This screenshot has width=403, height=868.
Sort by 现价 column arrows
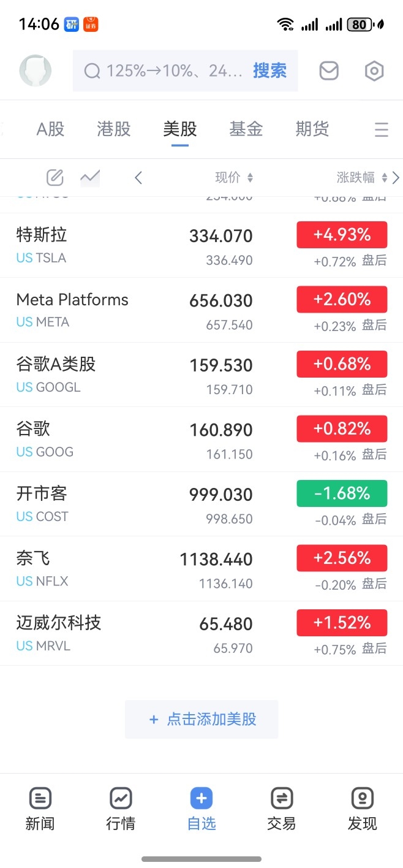[250, 178]
